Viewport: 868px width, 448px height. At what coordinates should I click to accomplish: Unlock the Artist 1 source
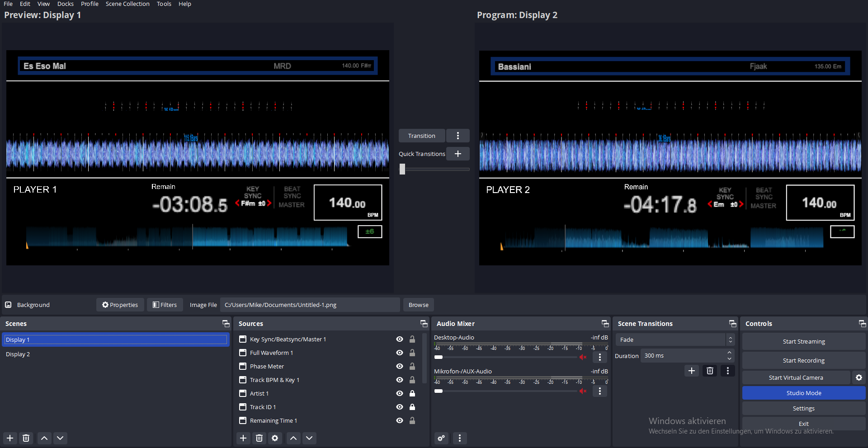click(x=412, y=393)
